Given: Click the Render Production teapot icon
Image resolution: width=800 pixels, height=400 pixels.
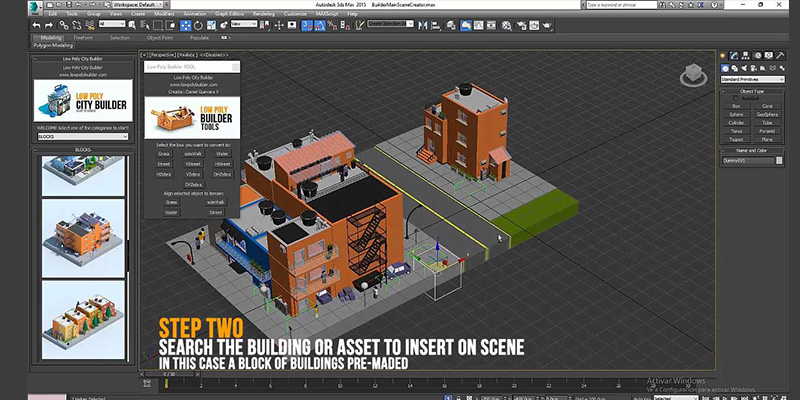Looking at the screenshot, I should tap(547, 25).
